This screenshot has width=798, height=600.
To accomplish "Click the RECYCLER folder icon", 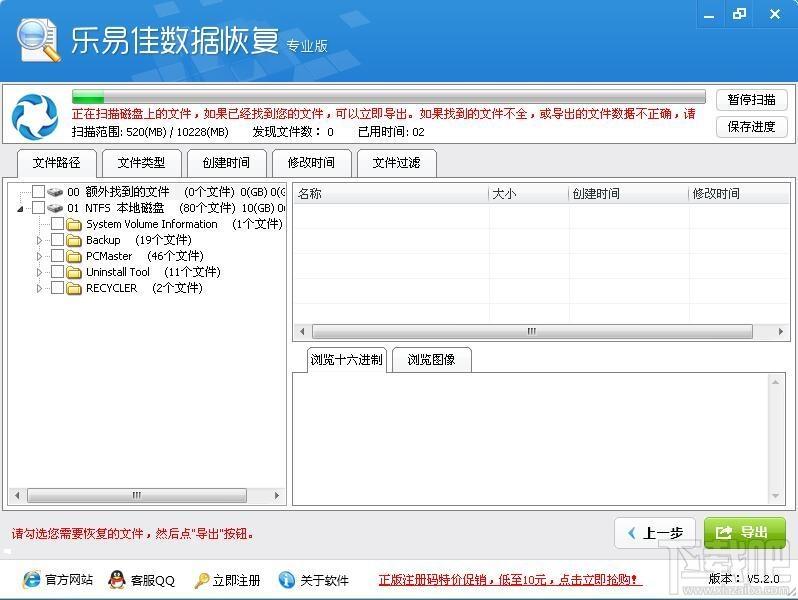I will tap(74, 288).
